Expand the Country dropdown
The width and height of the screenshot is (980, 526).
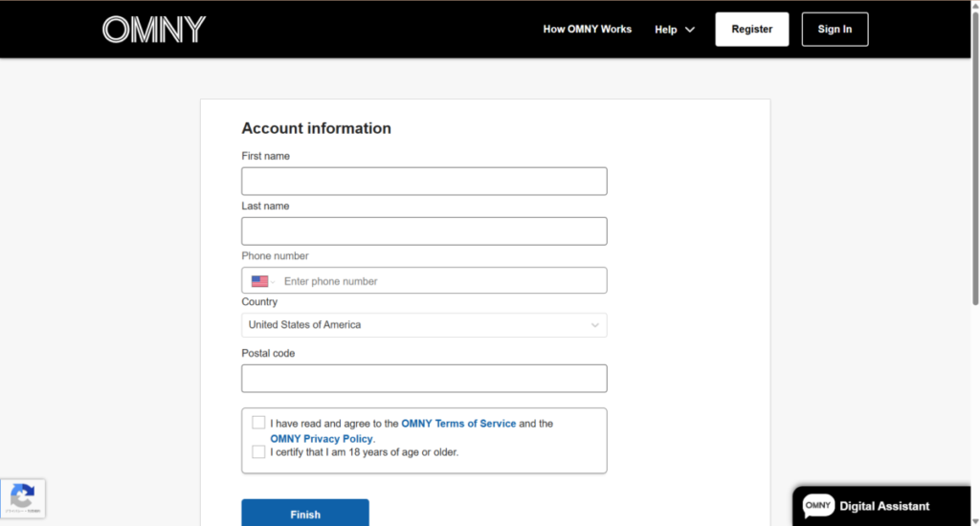423,325
